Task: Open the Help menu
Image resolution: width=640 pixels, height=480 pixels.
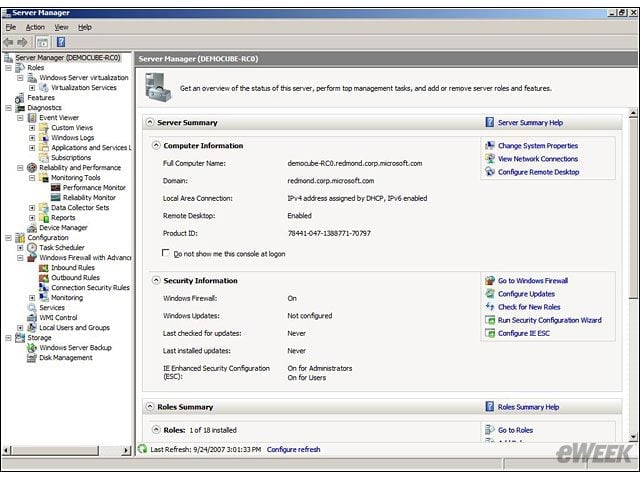Action: [85, 27]
